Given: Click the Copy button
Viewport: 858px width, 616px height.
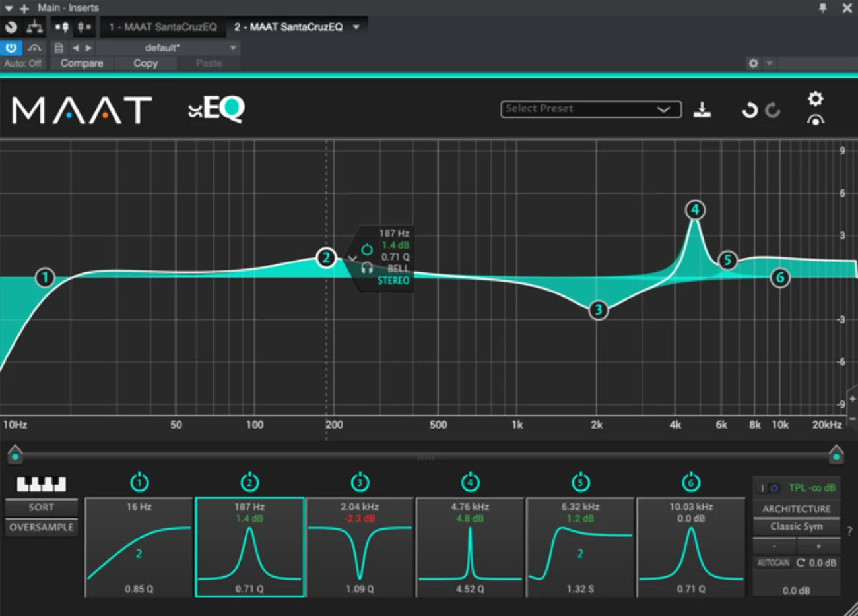Looking at the screenshot, I should (x=145, y=63).
